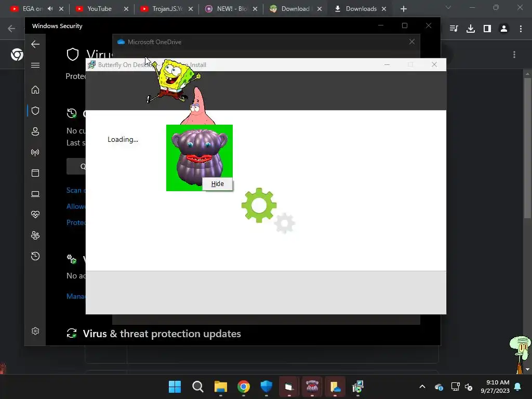Open App & browser control sidebar icon
Image resolution: width=532 pixels, height=399 pixels.
35,173
